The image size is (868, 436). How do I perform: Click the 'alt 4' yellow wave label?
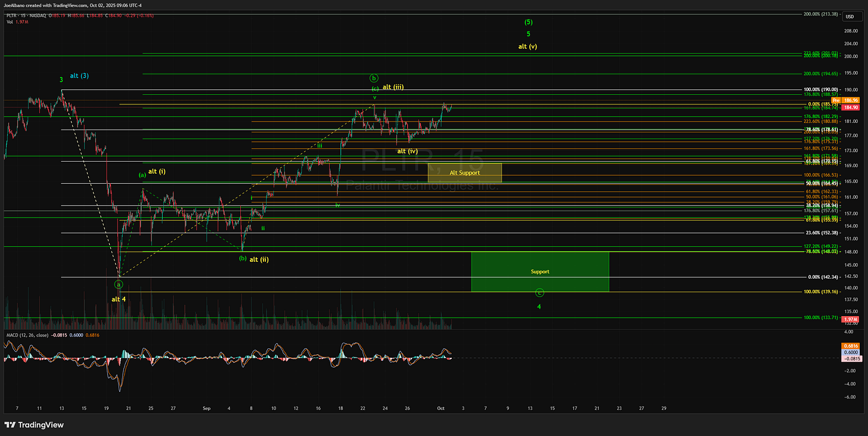click(119, 299)
